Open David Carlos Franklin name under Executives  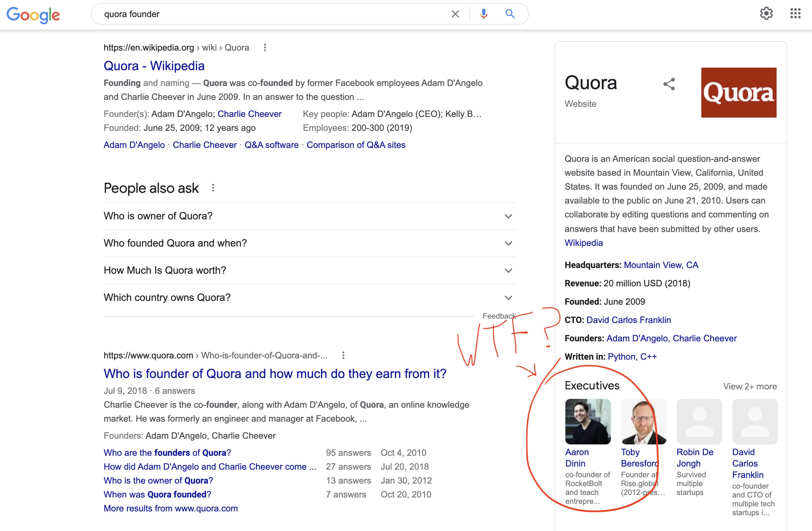(748, 463)
